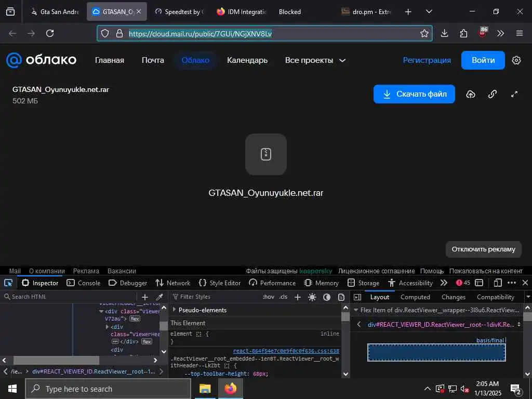This screenshot has width=532, height=399.
Task: Activate the element picker icon in DevTools
Action: pos(8,283)
